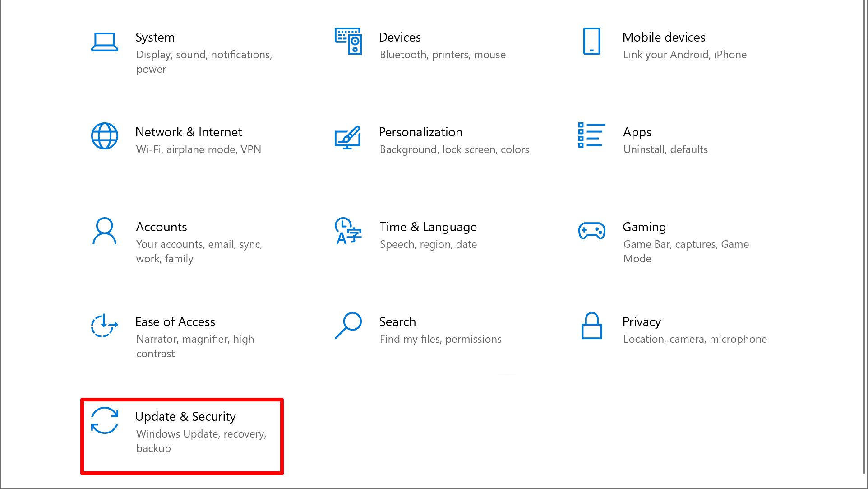
Task: Click the Apps list icon
Action: (x=591, y=135)
